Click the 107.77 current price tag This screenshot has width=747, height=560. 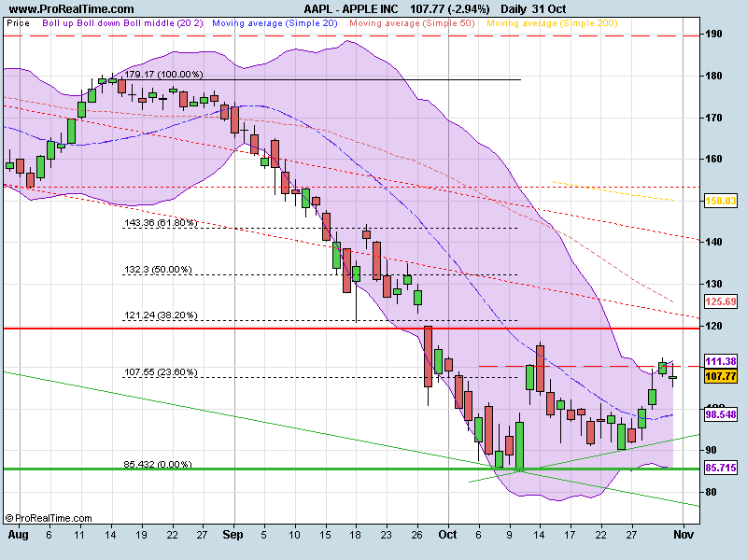pyautogui.click(x=721, y=376)
